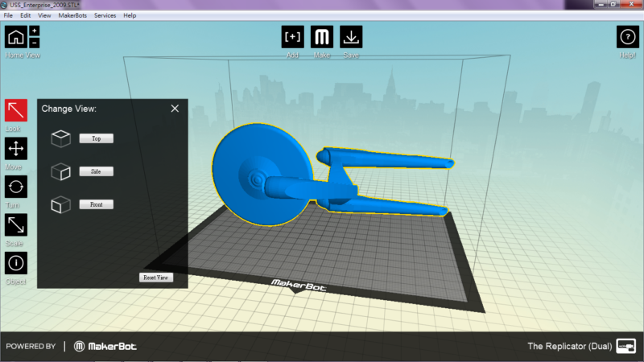This screenshot has height=362, width=644.
Task: Switch to Side view
Action: coord(96,171)
